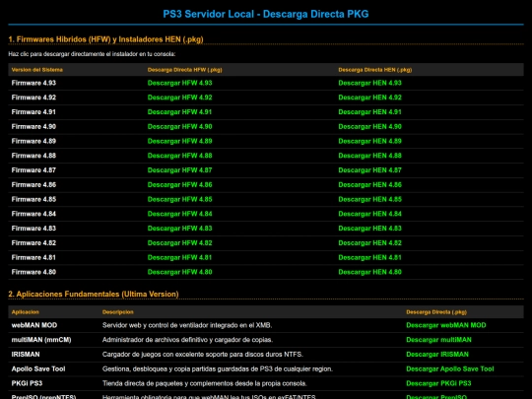Open HEN 4.85 download link
Image resolution: width=532 pixels, height=399 pixels.
[x=369, y=199]
